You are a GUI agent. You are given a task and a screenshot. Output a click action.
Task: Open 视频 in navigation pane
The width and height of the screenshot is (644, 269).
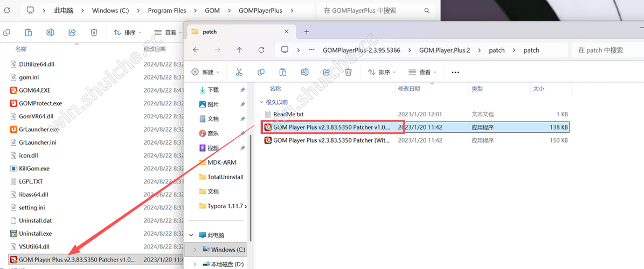(209, 147)
